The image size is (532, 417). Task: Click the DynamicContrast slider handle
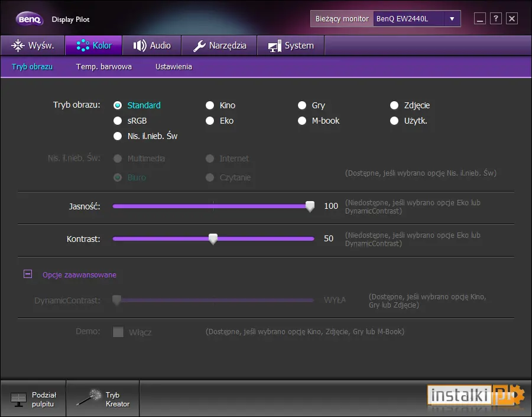coord(116,300)
